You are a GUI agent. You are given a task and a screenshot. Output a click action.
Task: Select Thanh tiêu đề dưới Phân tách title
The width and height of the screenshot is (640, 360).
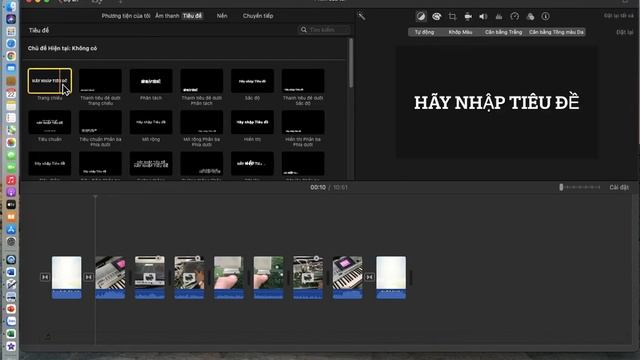point(202,81)
